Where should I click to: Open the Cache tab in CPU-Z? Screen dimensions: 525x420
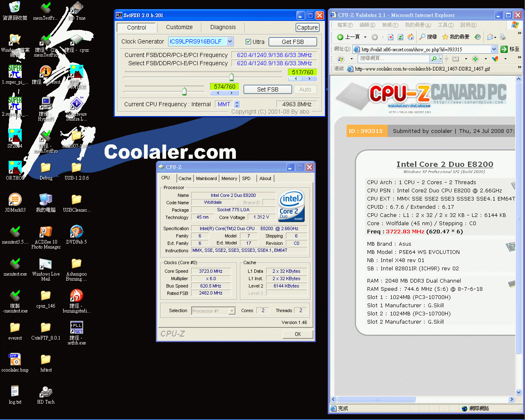[x=185, y=178]
